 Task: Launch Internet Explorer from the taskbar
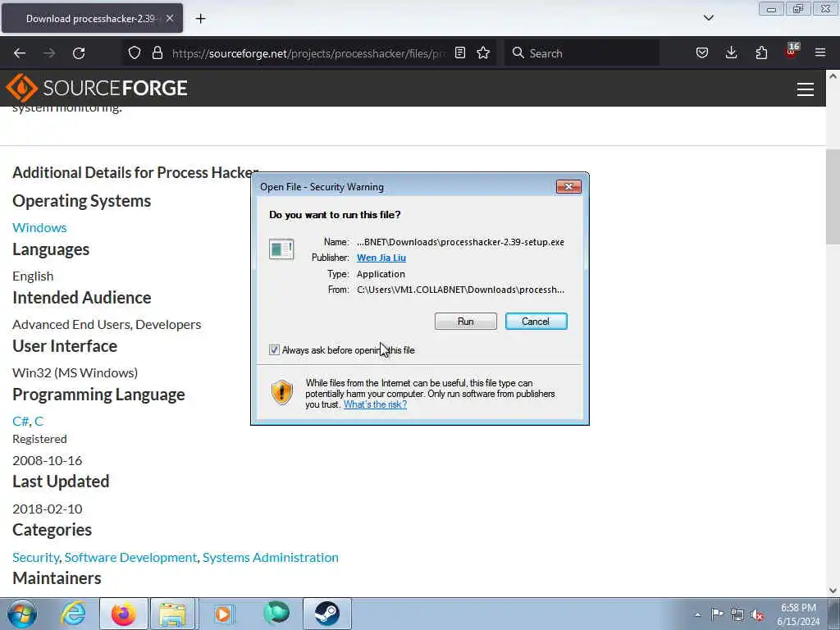coord(73,614)
